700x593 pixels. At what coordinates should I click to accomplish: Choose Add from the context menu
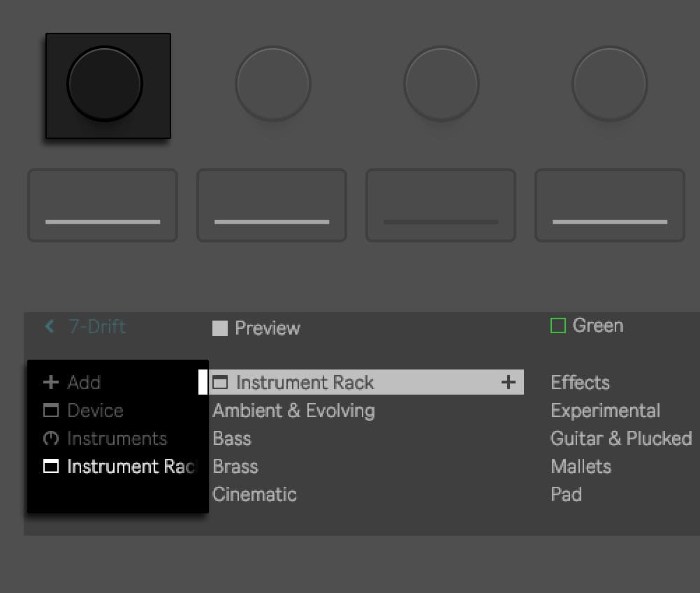pyautogui.click(x=84, y=383)
